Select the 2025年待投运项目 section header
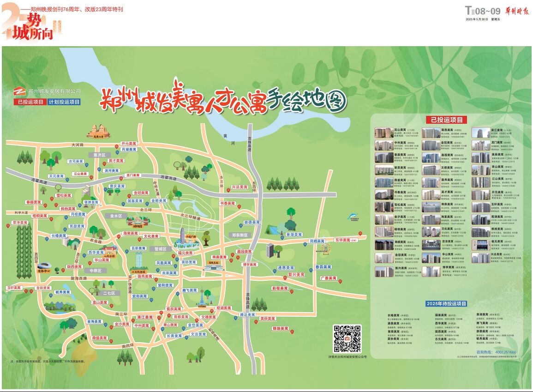 tap(446, 304)
